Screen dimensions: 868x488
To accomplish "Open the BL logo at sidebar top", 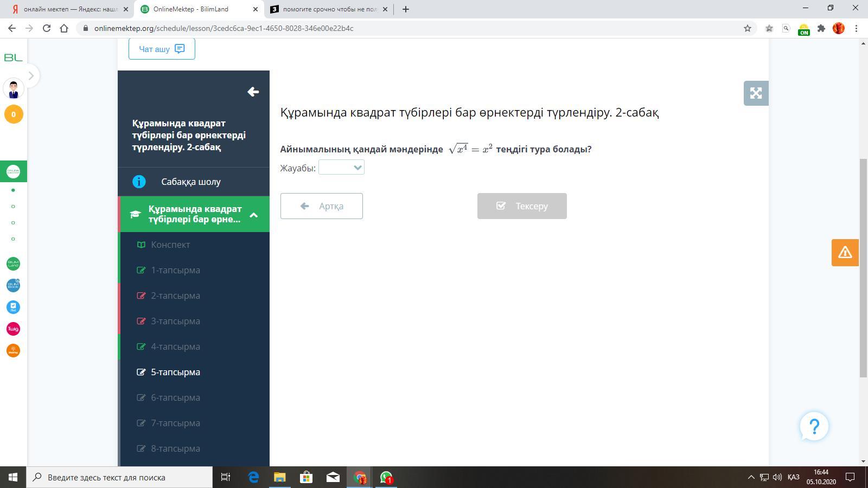I will [x=13, y=57].
